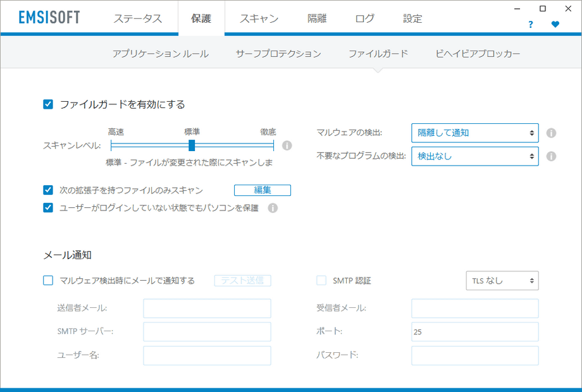Minimize the Emsisoft window
This screenshot has width=582, height=392.
[517, 8]
